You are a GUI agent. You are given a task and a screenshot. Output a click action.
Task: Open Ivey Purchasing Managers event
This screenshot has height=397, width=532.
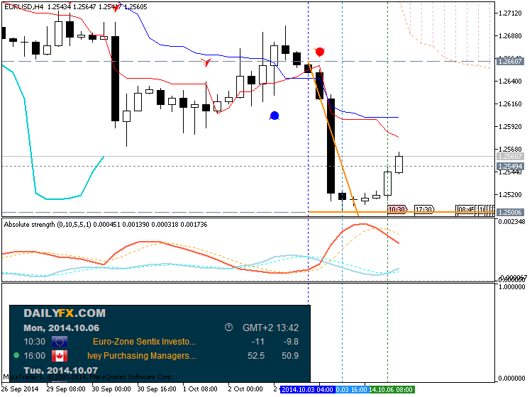click(140, 356)
